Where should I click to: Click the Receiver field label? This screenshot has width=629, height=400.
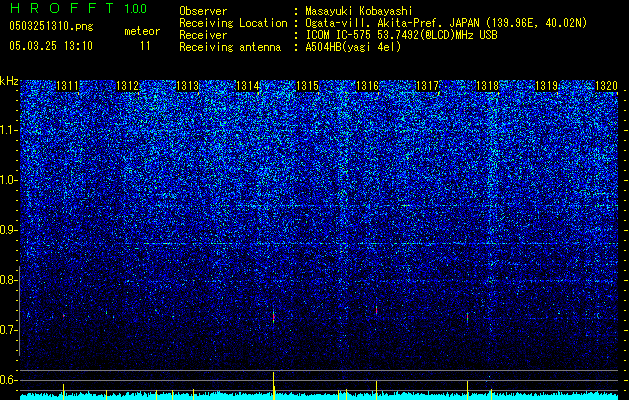[x=203, y=35]
